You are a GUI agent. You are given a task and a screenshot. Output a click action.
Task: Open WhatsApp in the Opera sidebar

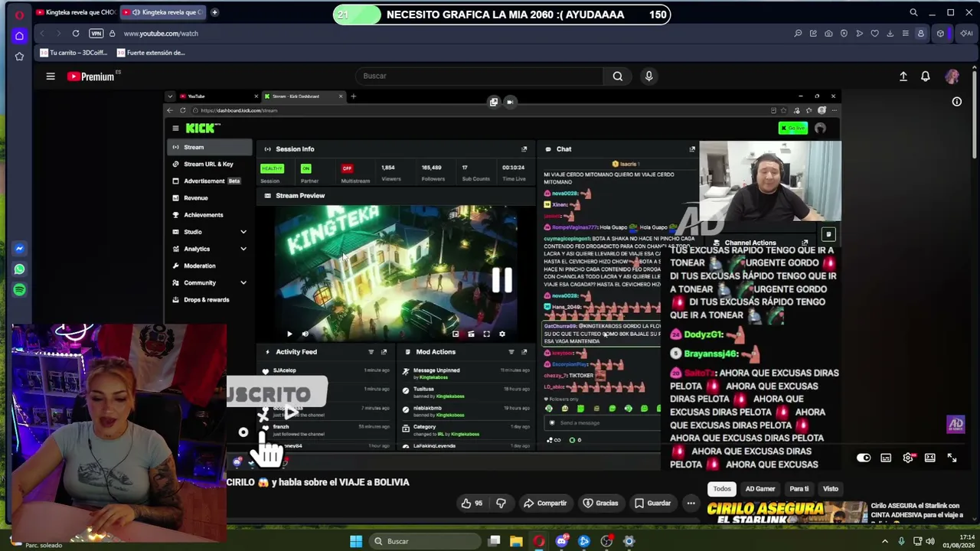[x=19, y=269]
